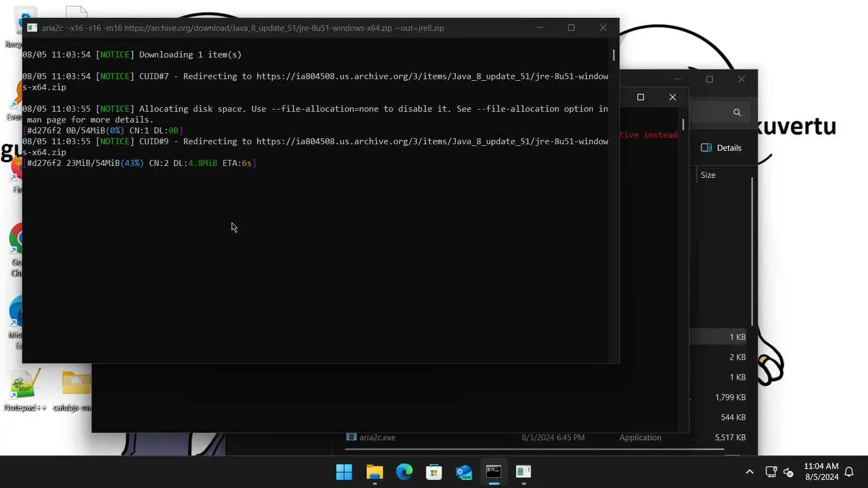The width and height of the screenshot is (868, 488).
Task: Close the File Explorer window
Action: (742, 79)
